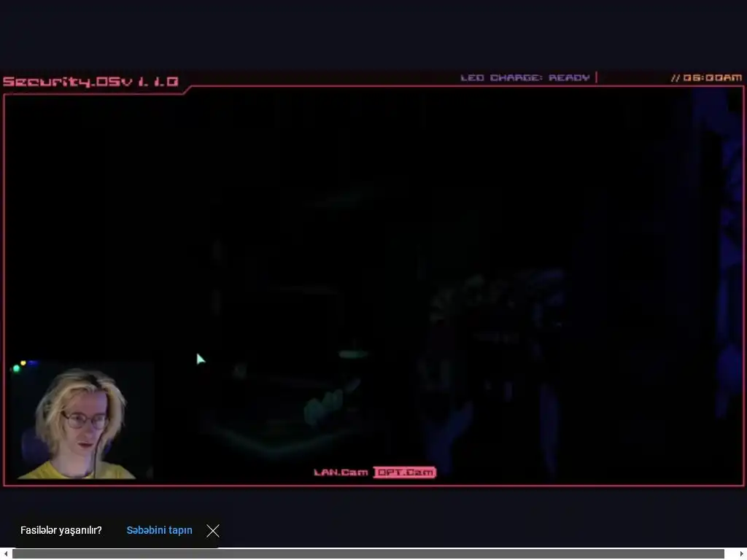747x560 pixels.
Task: Click the 'Səbəbini tapın' link
Action: [x=159, y=530]
